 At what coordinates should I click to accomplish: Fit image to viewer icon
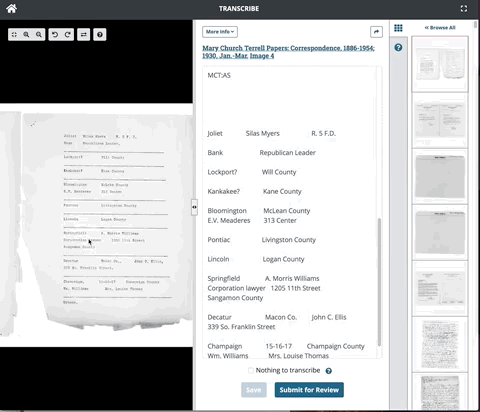coord(14,34)
